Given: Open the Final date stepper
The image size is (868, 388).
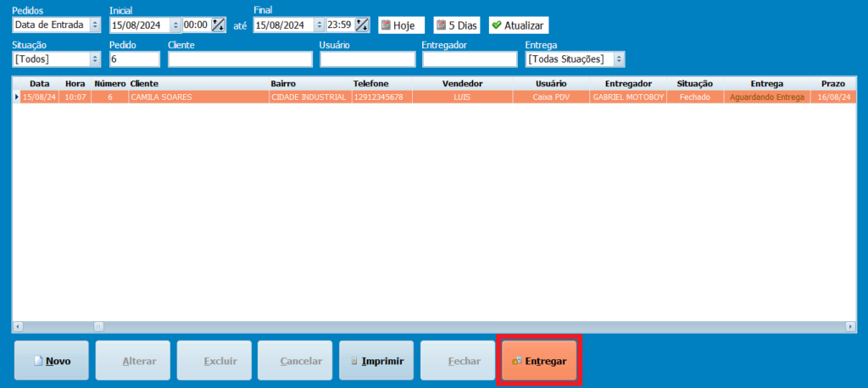Looking at the screenshot, I should (319, 25).
